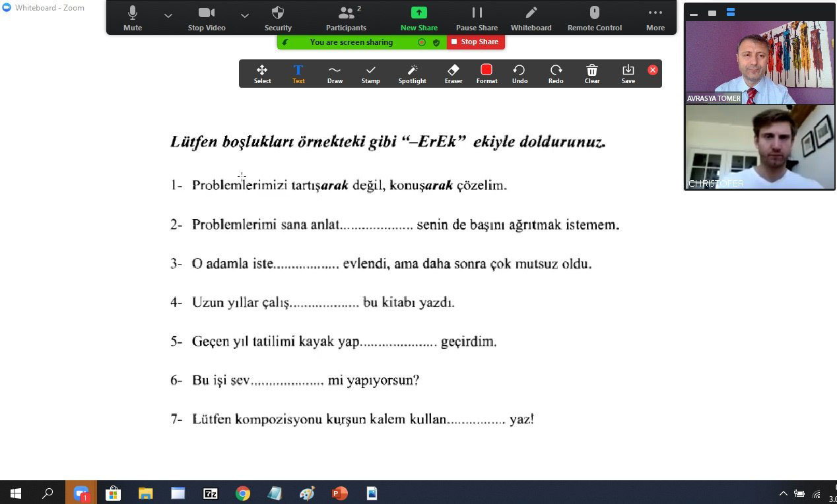The image size is (837, 504).
Task: Open the Whiteboard annotation pencil
Action: click(x=531, y=18)
